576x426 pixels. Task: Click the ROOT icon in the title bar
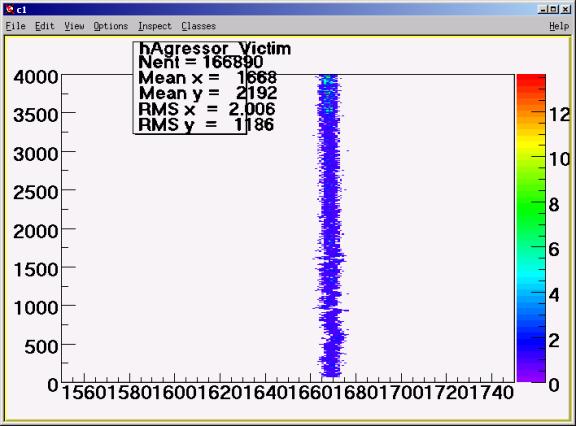pos(10,10)
